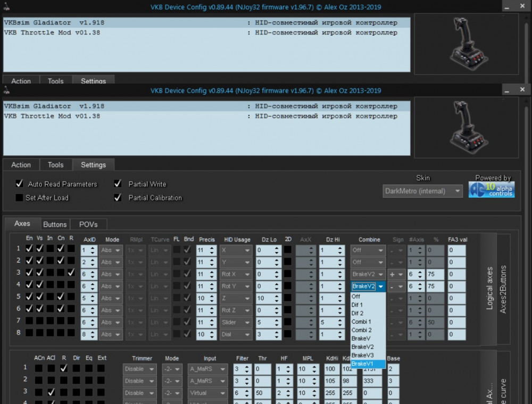Select VKB Throttle Mod device in front window

pos(206,116)
